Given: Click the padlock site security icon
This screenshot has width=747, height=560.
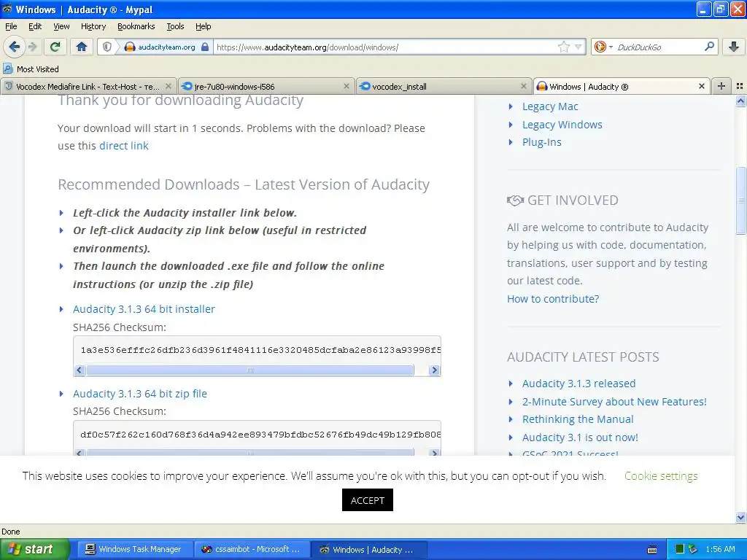Looking at the screenshot, I should click(x=205, y=47).
